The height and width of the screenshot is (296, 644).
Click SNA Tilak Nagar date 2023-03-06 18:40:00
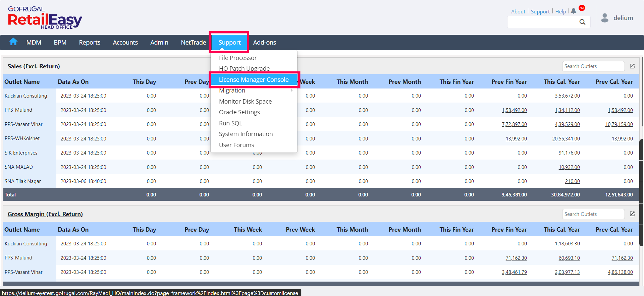tap(83, 181)
